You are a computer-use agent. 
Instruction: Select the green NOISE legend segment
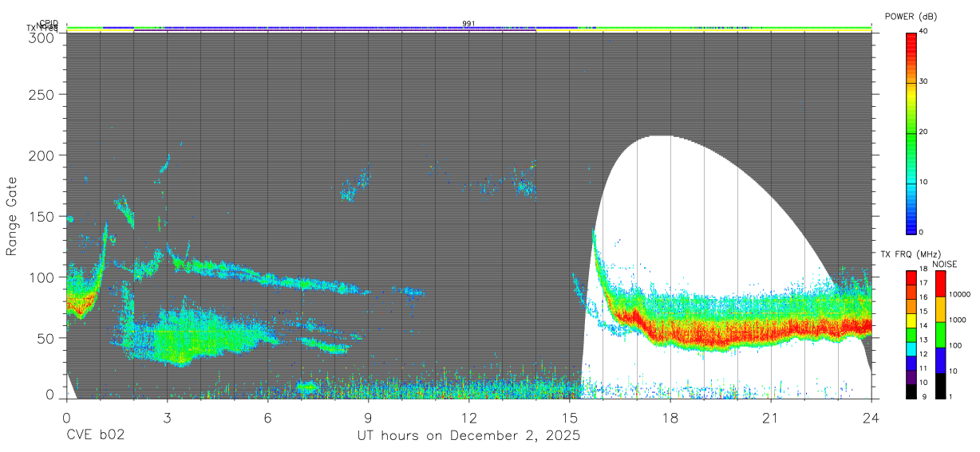[941, 334]
